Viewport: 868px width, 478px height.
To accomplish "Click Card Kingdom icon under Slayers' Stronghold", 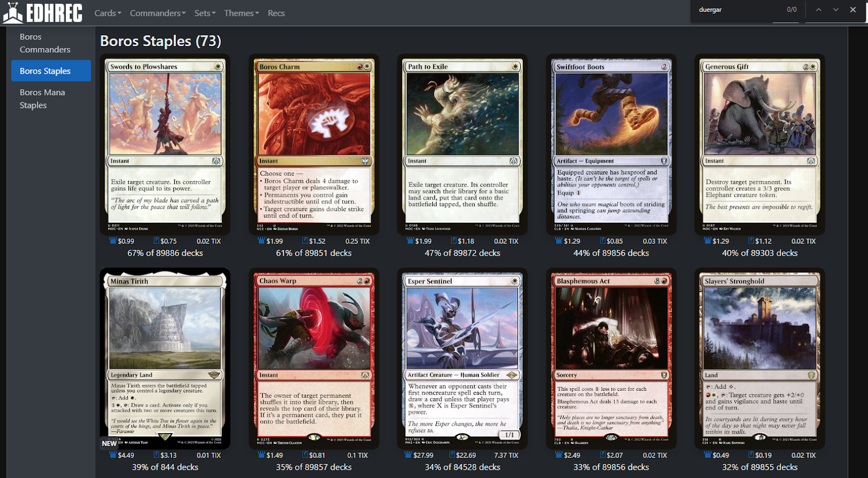I will tap(707, 455).
